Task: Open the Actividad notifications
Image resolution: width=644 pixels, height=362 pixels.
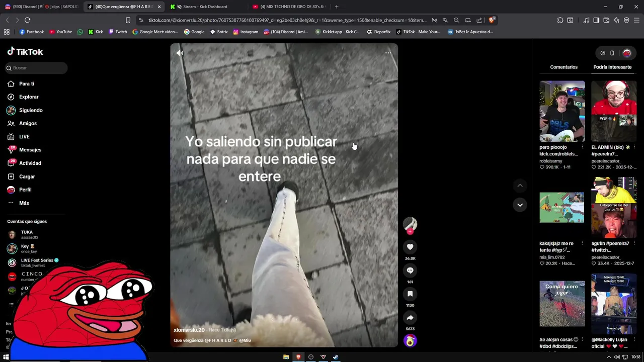Action: pyautogui.click(x=25, y=163)
